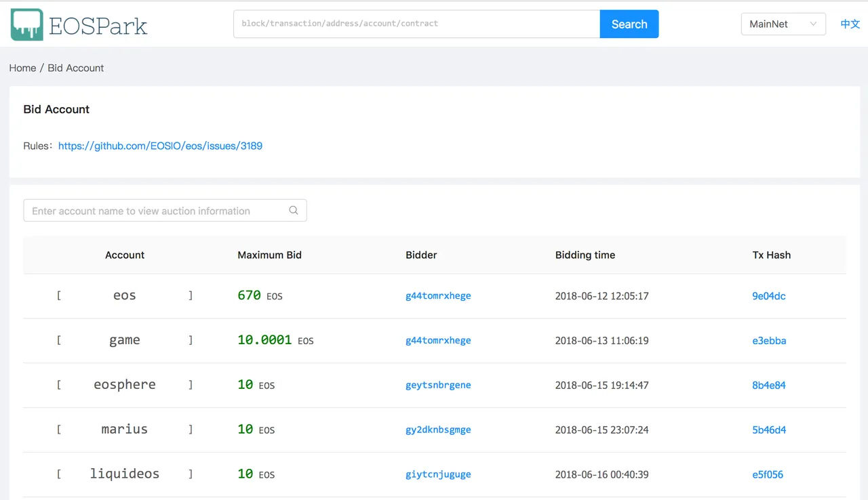Open the MainNet network dropdown
868x500 pixels.
click(x=783, y=24)
